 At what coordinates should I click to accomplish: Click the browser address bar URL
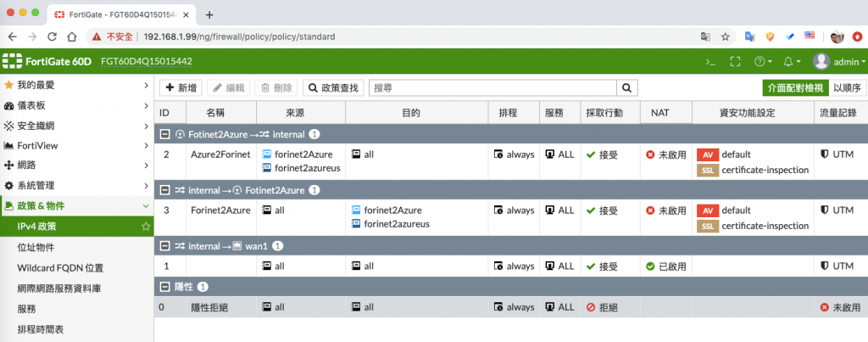click(x=239, y=36)
